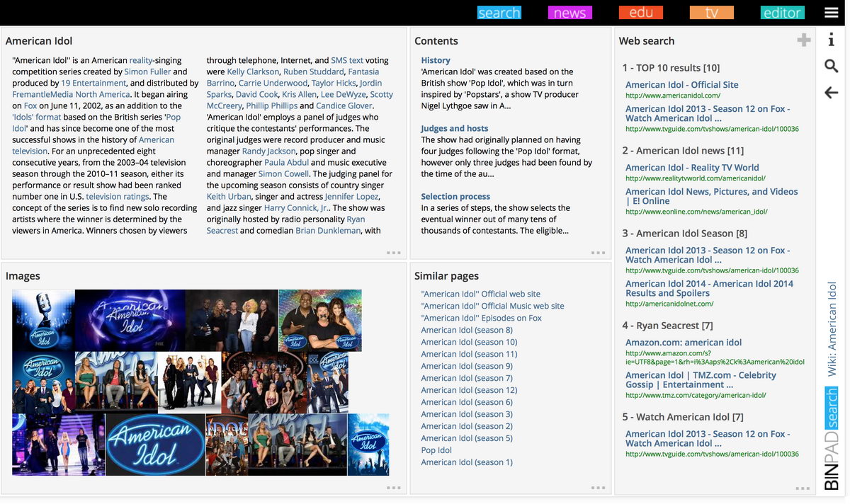Click the americanidolnet.com URL
Screen dimensions: 850x504
669,304
